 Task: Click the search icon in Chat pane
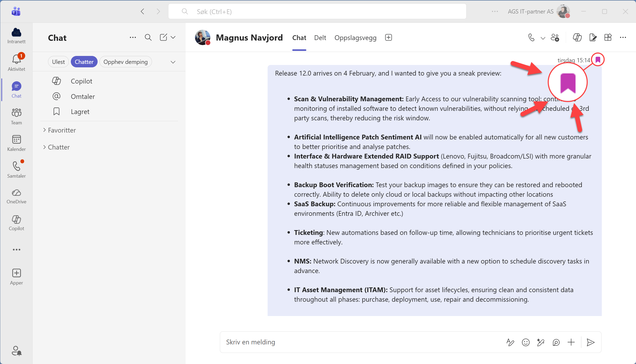pyautogui.click(x=148, y=38)
